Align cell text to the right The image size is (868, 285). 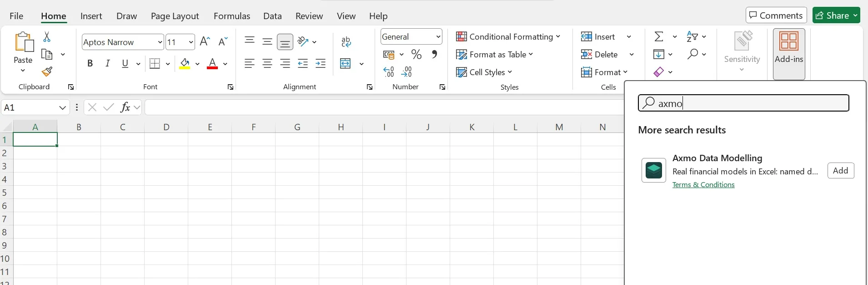(x=285, y=63)
